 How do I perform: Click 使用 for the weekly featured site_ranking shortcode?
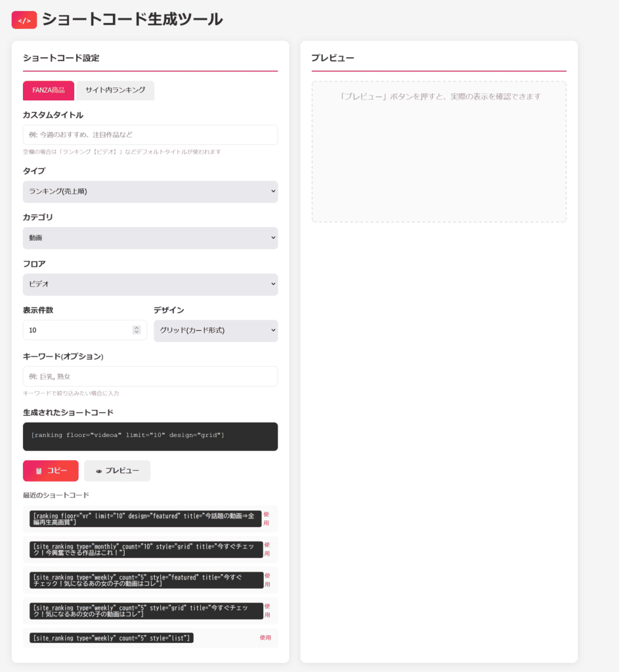pos(267,579)
